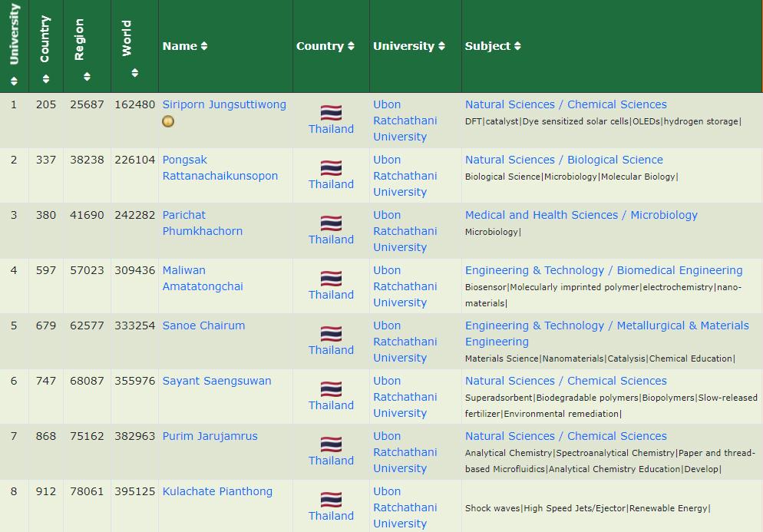Sort by Name column header
This screenshot has height=532, width=763.
point(184,46)
